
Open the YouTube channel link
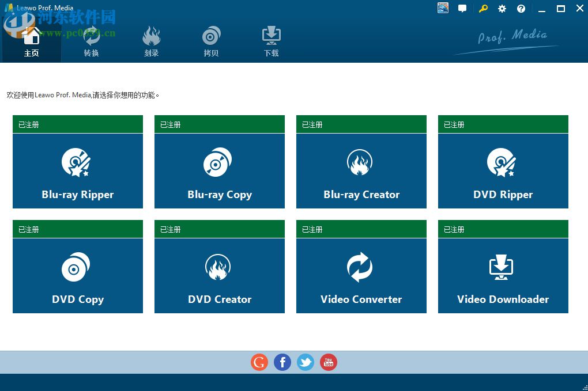pyautogui.click(x=329, y=362)
